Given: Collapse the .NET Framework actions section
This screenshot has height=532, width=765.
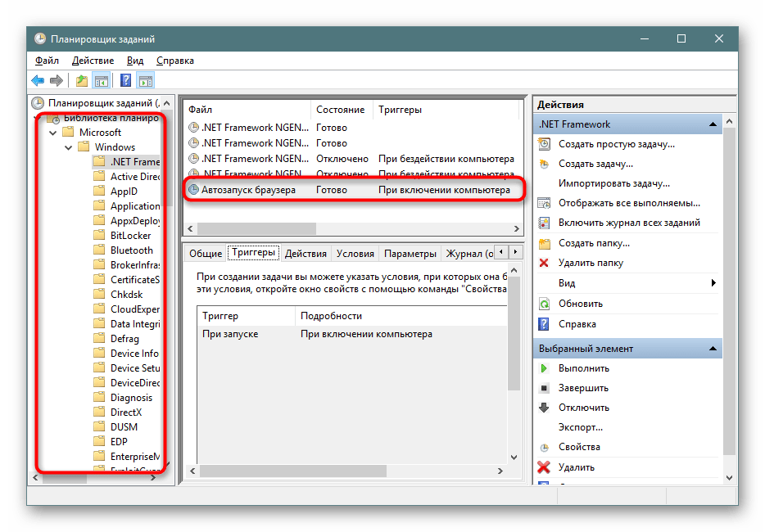Looking at the screenshot, I should point(713,124).
